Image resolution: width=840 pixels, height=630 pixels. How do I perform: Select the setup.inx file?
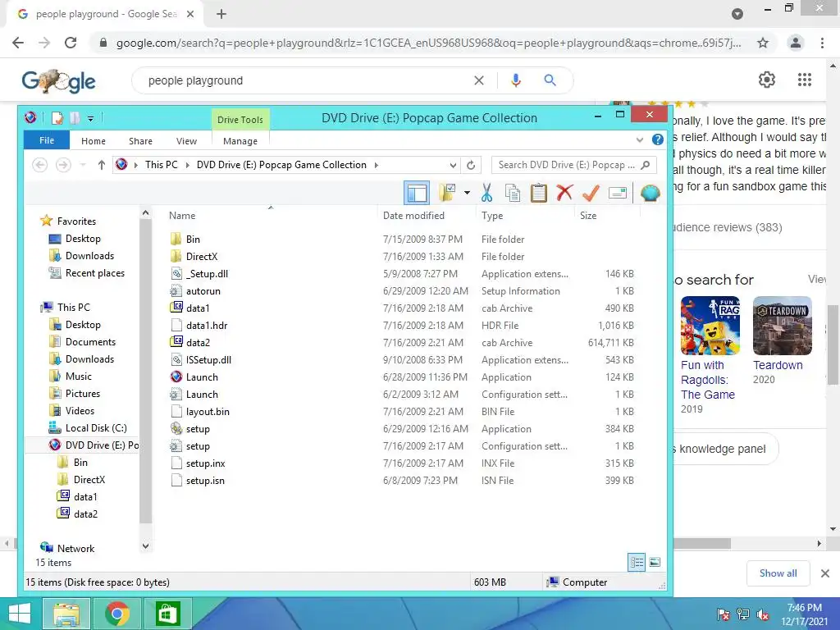coord(205,463)
